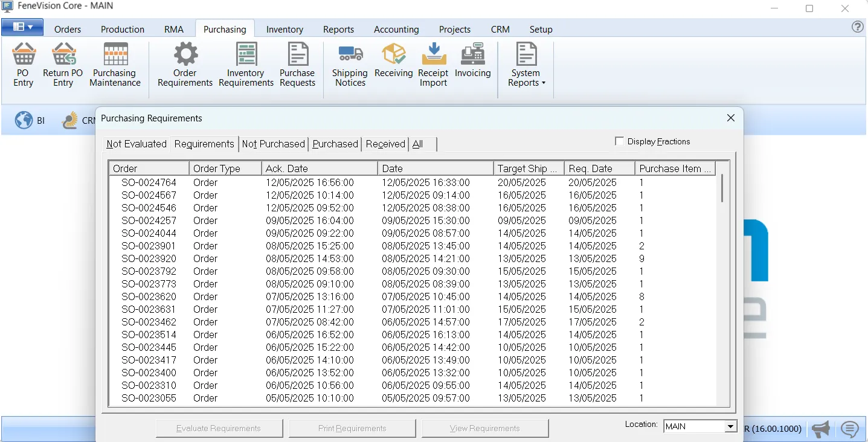Enable Display Fractions checkbox

pos(619,141)
